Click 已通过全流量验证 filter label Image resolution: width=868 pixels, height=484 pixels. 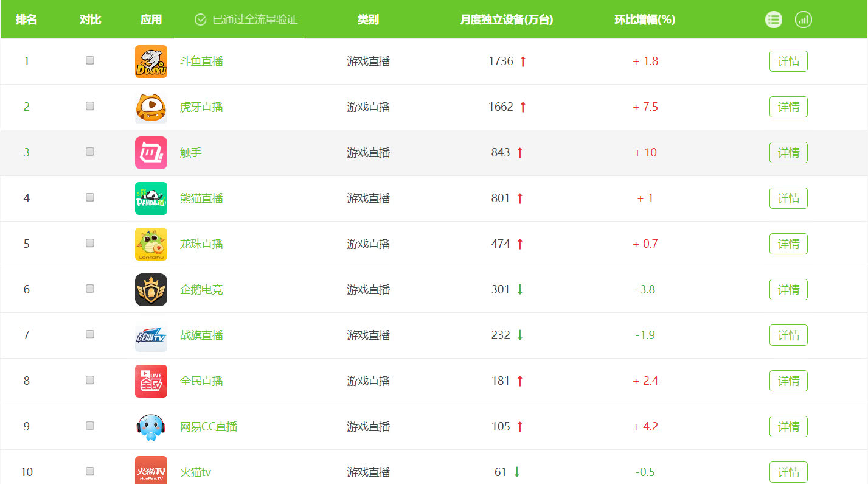(255, 19)
